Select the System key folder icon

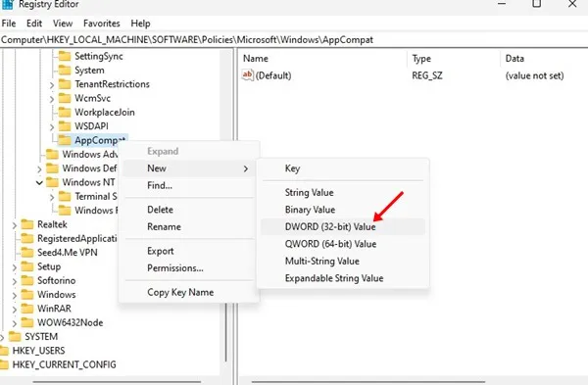pos(65,71)
